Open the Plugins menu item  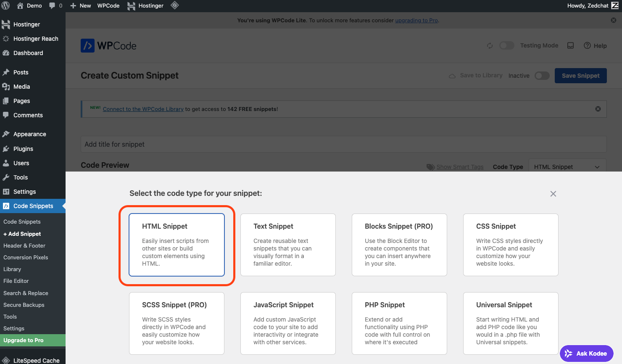(x=24, y=148)
